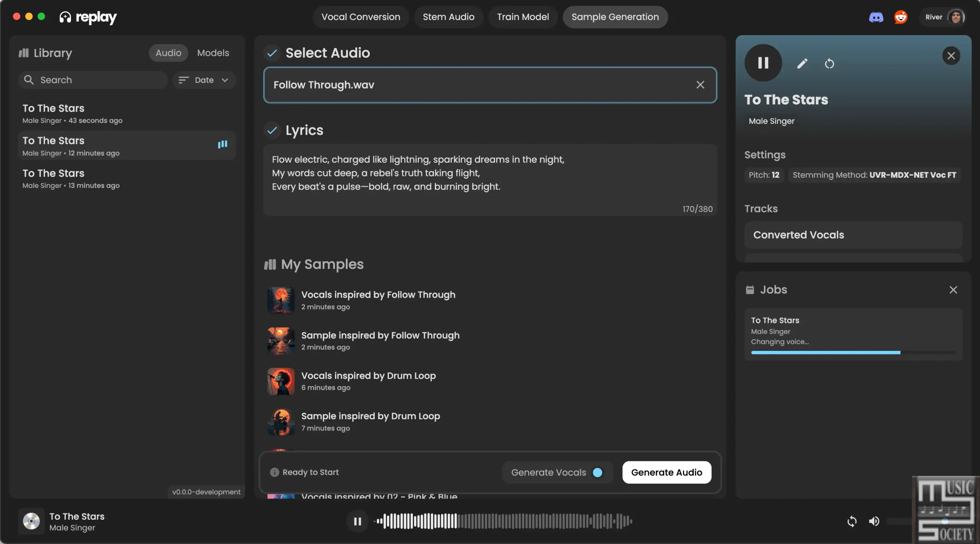Click the Ready to Start info icon
The image size is (980, 544).
[274, 472]
